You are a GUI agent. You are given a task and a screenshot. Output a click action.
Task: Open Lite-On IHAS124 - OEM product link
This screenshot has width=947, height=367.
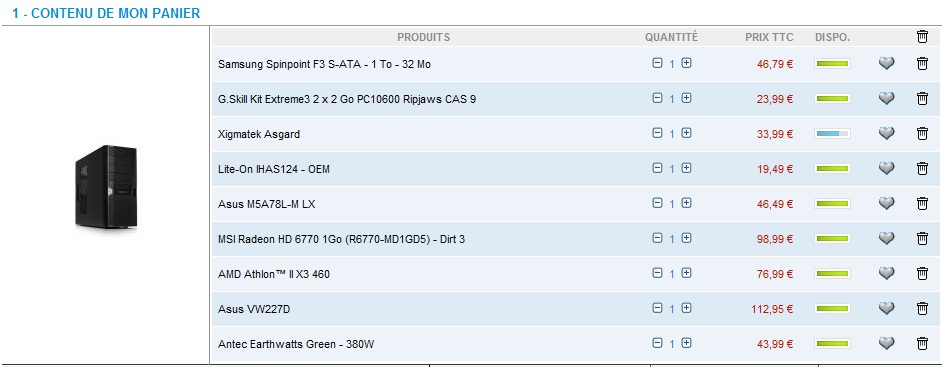[274, 169]
